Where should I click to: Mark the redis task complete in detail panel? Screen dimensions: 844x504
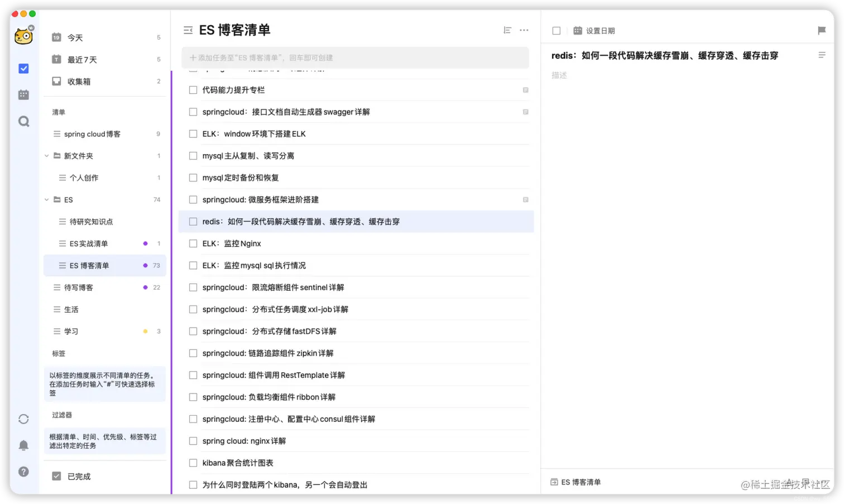(556, 31)
